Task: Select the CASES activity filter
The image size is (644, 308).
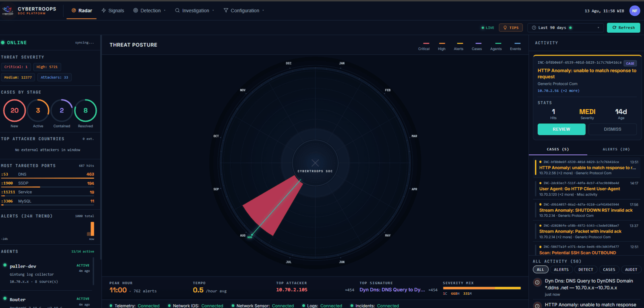Action: click(609, 270)
